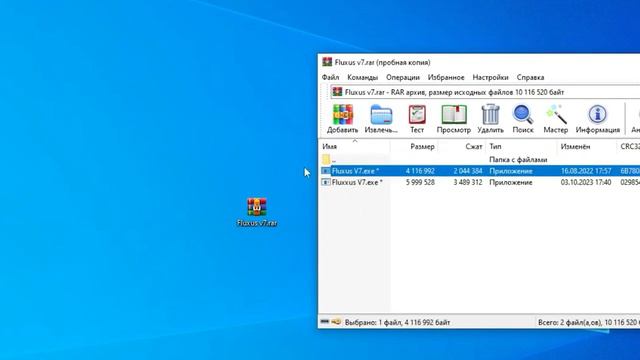
Task: Click modified date 03.10.2023 17:40
Action: (x=586, y=182)
